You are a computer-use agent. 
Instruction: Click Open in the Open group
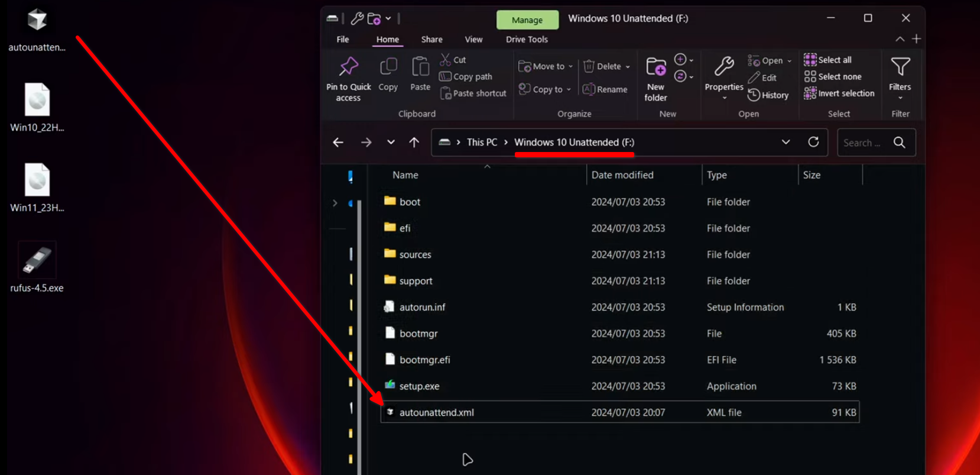click(x=770, y=60)
